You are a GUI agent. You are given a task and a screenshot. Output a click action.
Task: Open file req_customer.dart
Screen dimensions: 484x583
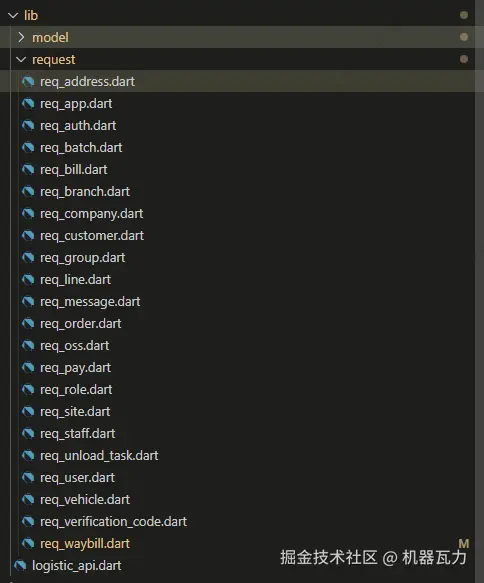[92, 236]
